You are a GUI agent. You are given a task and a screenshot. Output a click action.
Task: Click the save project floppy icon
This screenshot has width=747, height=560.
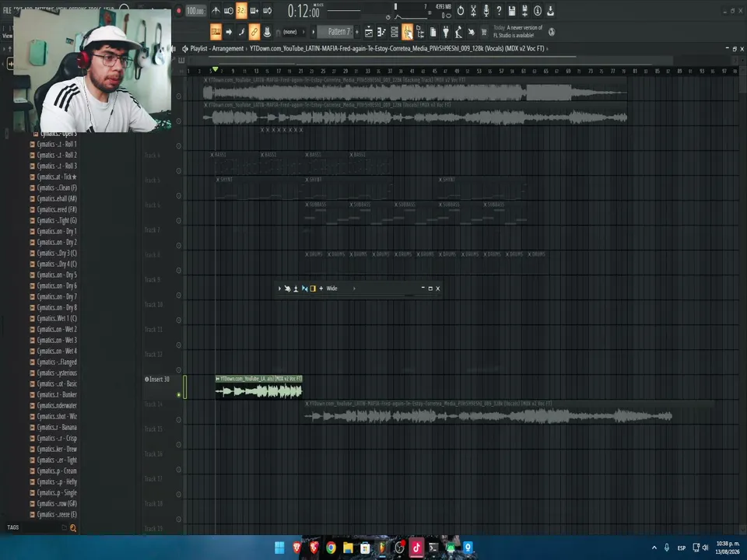pos(512,10)
